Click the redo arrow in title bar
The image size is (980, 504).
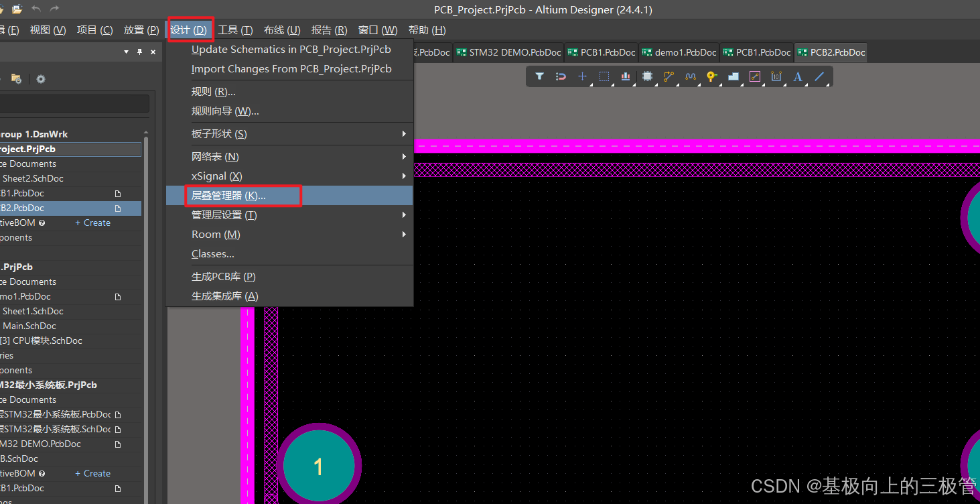coord(54,9)
